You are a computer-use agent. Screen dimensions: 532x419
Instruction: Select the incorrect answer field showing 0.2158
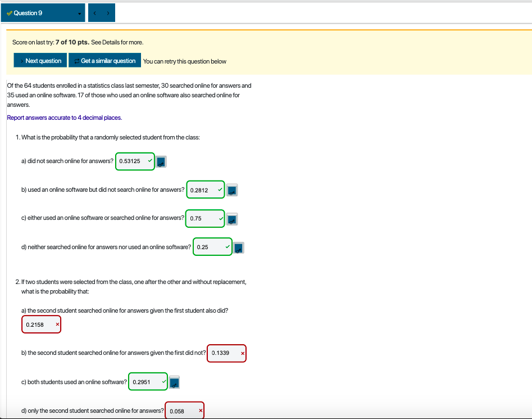click(x=39, y=324)
